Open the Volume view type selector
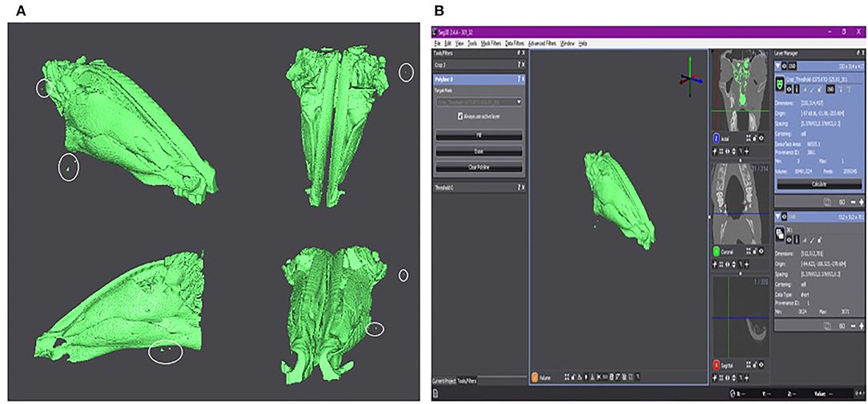 click(x=535, y=378)
